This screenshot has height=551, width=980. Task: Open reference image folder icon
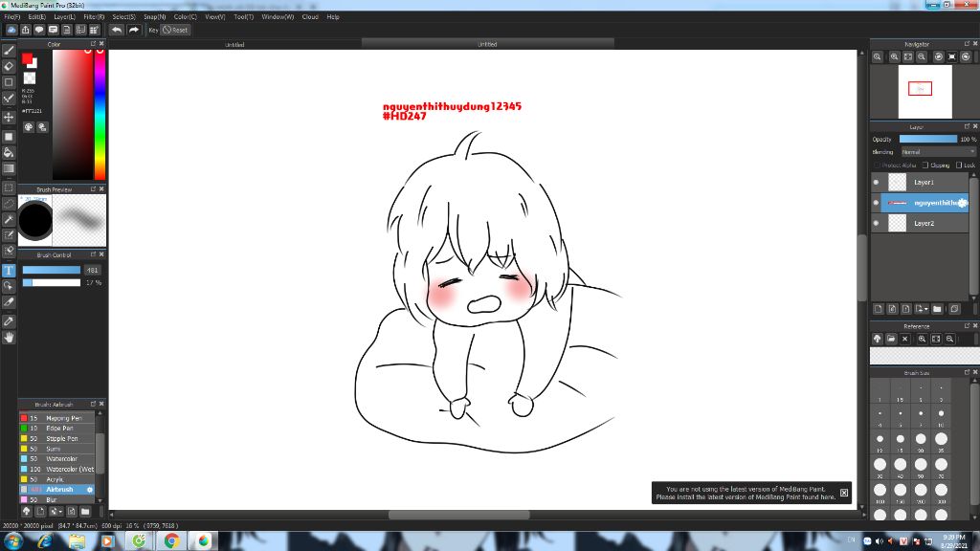(x=891, y=339)
